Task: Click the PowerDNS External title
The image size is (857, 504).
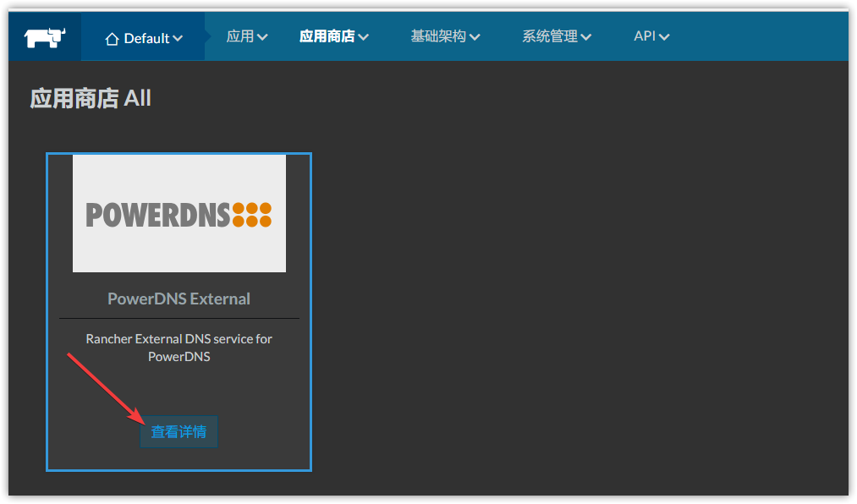Action: 179,299
